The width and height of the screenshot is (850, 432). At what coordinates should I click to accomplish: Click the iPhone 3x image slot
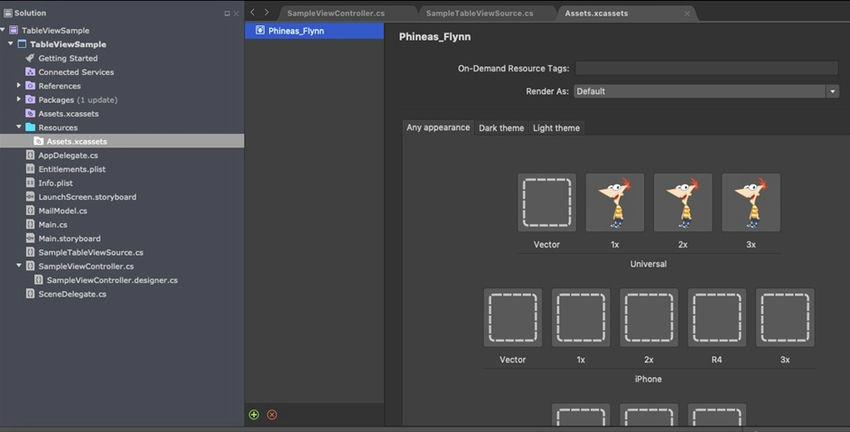[785, 318]
